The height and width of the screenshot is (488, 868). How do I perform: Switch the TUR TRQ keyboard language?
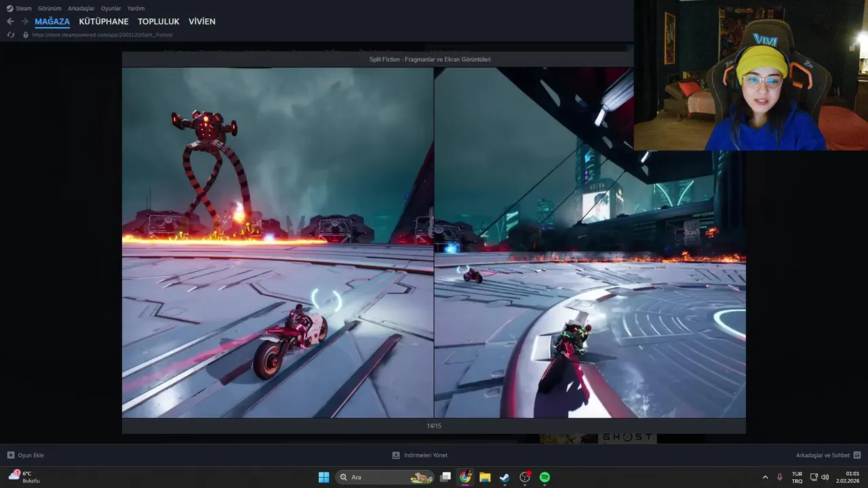pyautogui.click(x=797, y=477)
